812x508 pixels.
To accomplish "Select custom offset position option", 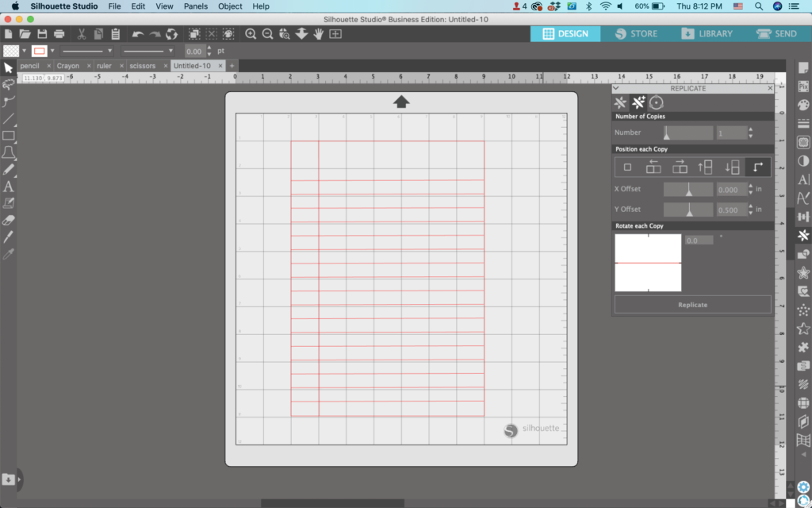I will coord(757,167).
